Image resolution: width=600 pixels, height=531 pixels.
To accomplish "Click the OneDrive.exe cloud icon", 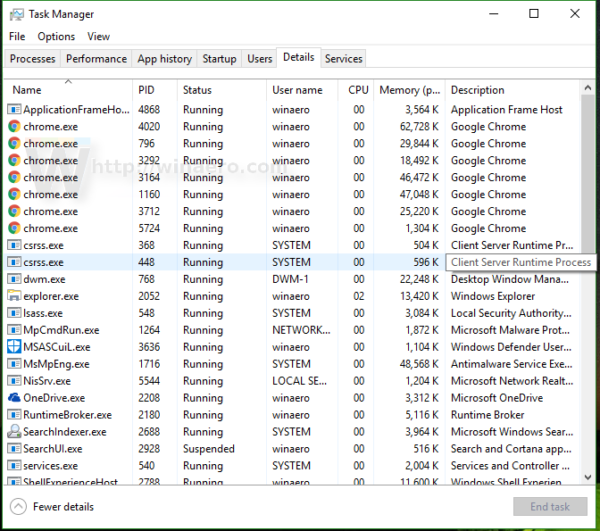I will pos(14,398).
